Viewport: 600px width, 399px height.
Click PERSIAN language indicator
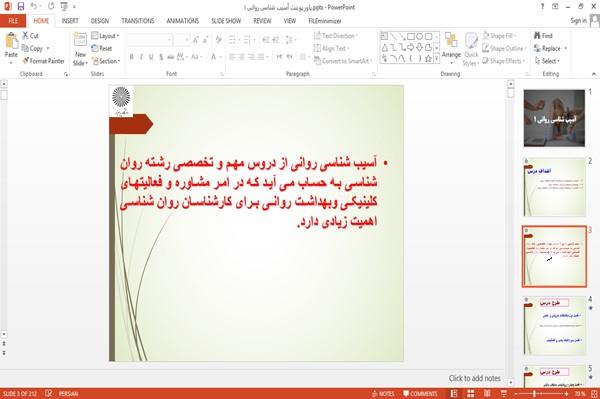68,394
